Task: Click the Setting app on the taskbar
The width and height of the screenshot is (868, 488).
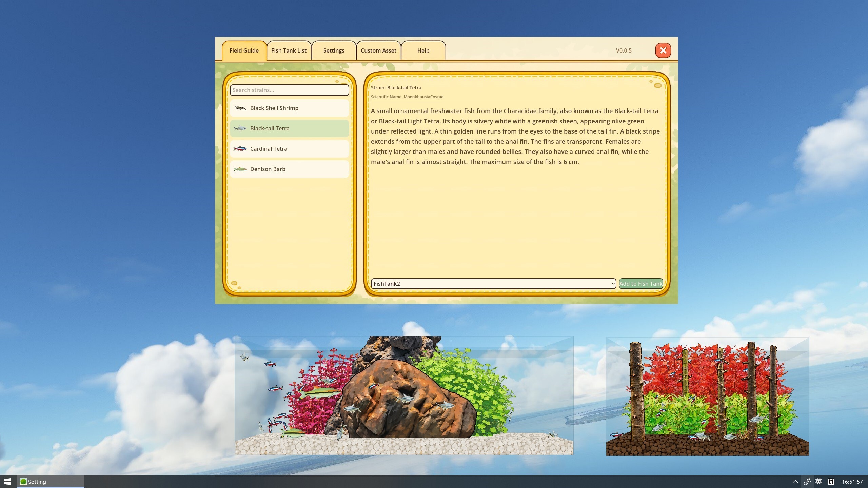Action: pyautogui.click(x=50, y=482)
